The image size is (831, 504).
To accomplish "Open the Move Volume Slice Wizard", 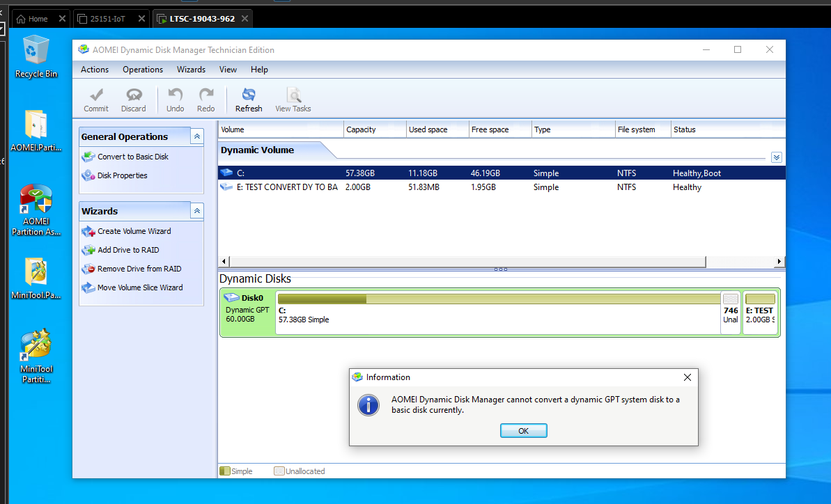I will click(132, 288).
